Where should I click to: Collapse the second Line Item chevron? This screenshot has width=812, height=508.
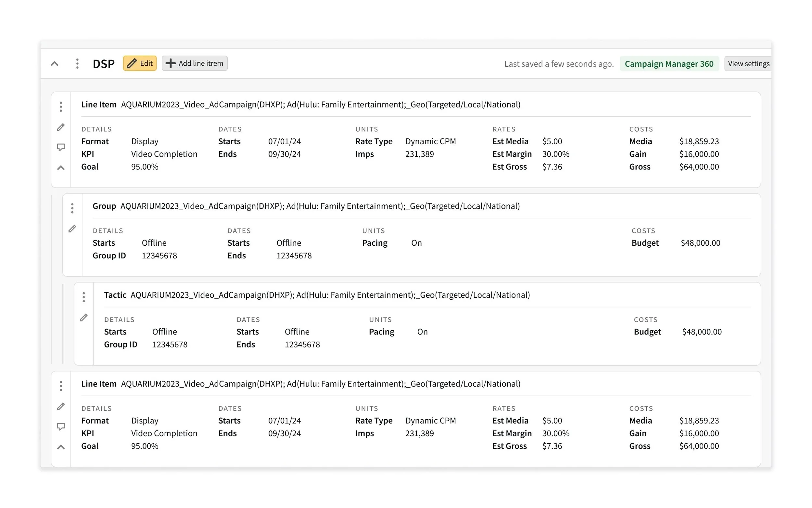click(x=61, y=447)
